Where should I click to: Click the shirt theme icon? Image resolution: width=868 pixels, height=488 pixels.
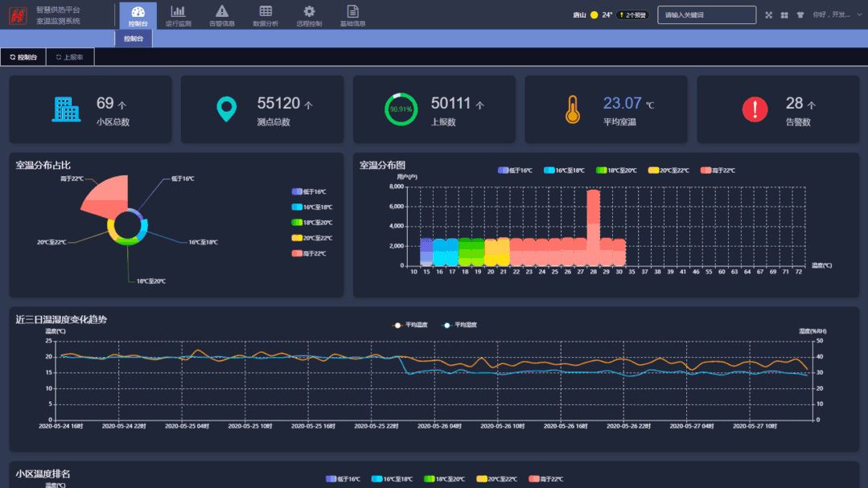(800, 14)
